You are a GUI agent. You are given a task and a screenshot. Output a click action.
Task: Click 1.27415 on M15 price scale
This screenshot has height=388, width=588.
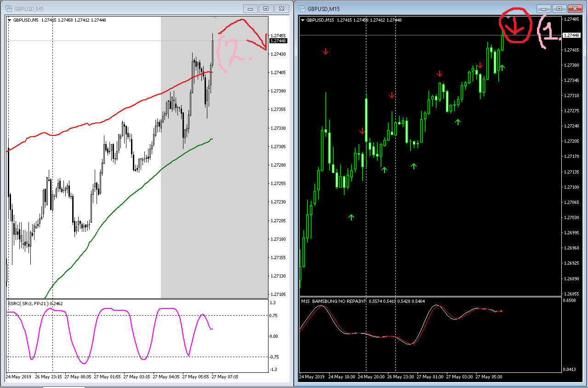point(572,50)
